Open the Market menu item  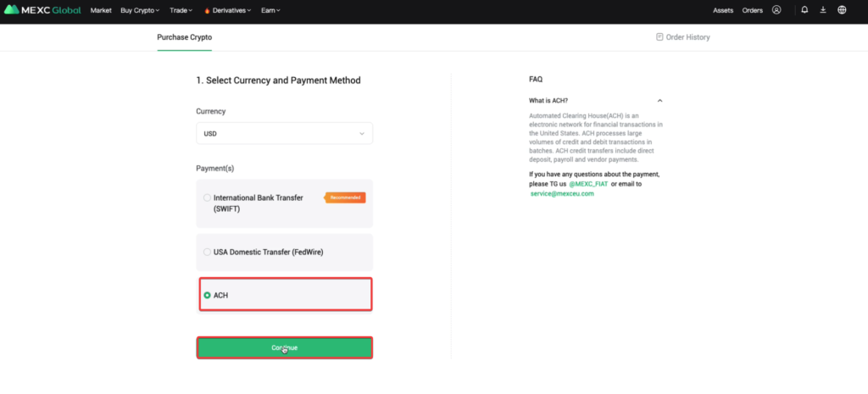tap(101, 10)
